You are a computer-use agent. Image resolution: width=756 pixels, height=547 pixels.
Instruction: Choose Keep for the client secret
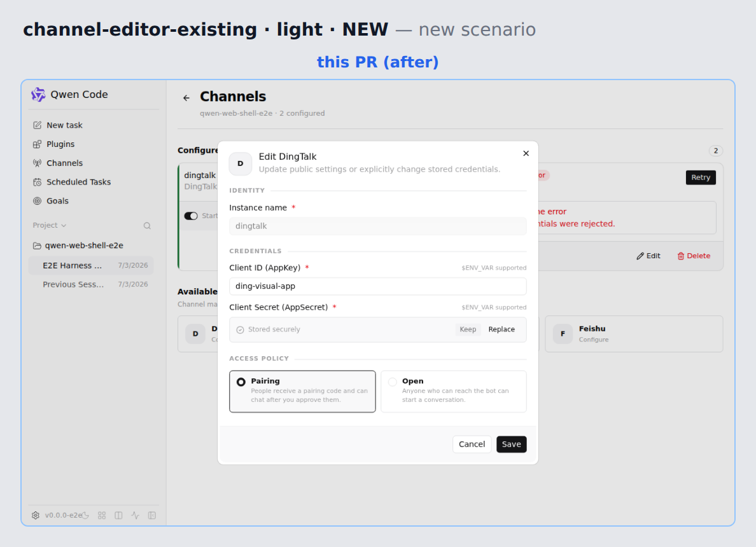[468, 329]
